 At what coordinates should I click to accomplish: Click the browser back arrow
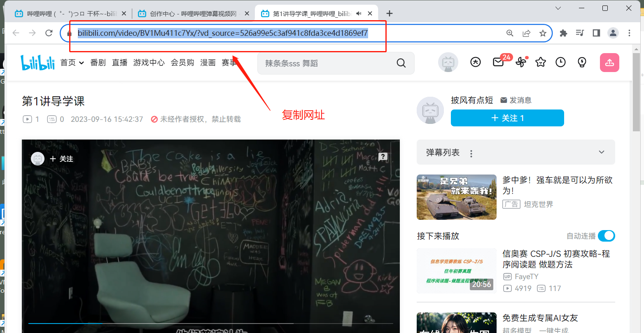click(16, 33)
